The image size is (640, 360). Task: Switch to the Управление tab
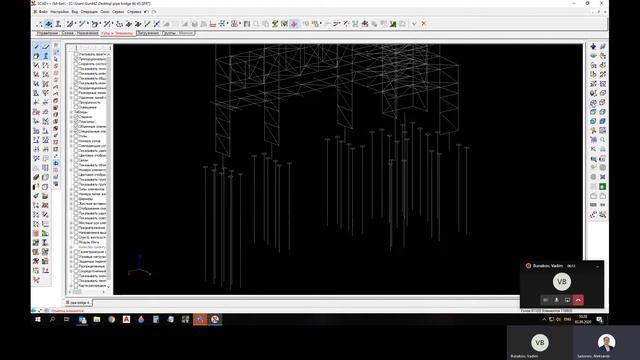[x=47, y=33]
